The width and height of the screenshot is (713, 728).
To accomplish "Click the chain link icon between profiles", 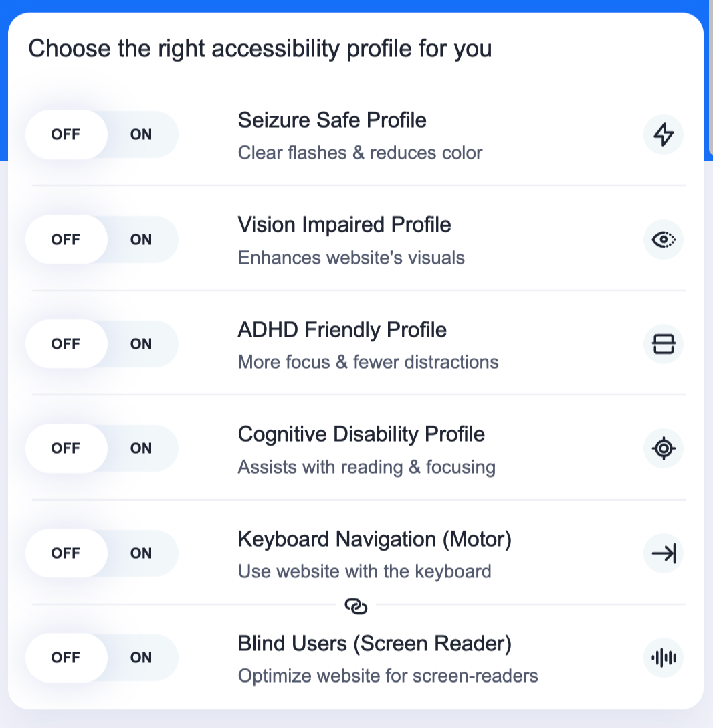I will coord(356,606).
